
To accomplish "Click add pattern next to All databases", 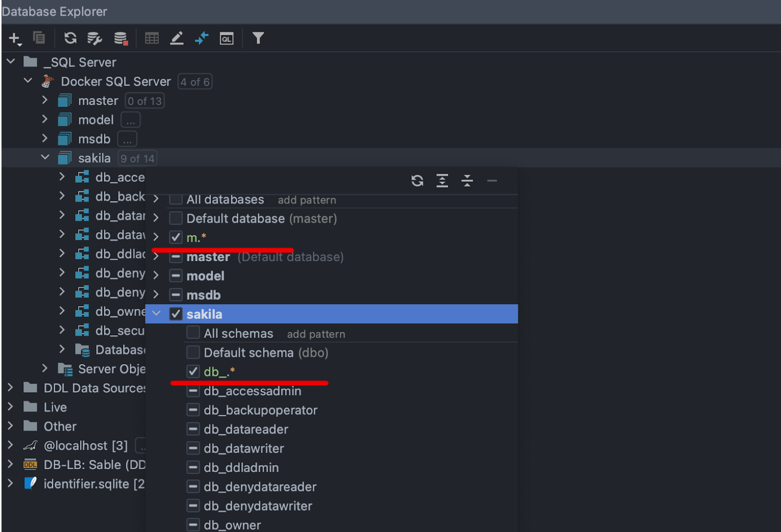I will tap(307, 200).
